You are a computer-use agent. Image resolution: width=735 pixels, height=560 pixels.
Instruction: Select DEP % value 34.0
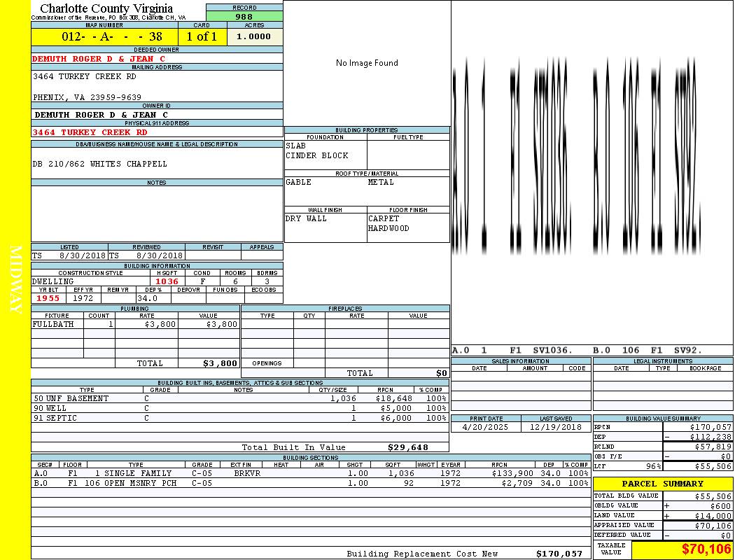147,298
